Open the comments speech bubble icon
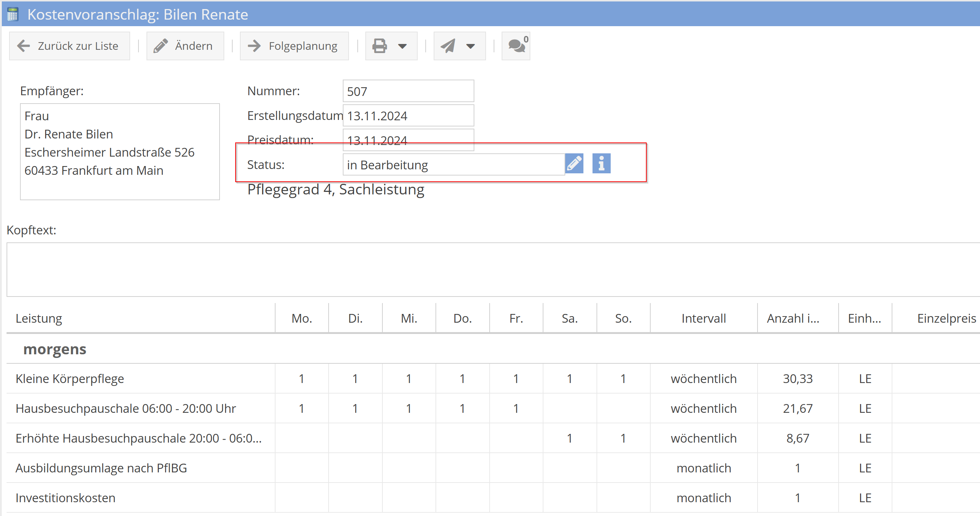Screen dimensions: 980x516 coord(516,46)
